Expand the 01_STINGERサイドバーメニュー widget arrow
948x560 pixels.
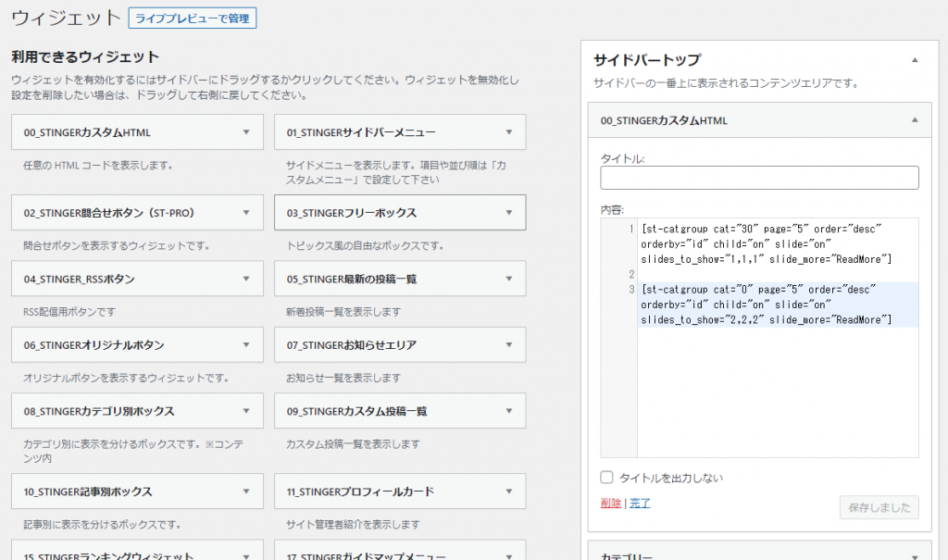pyautogui.click(x=508, y=132)
